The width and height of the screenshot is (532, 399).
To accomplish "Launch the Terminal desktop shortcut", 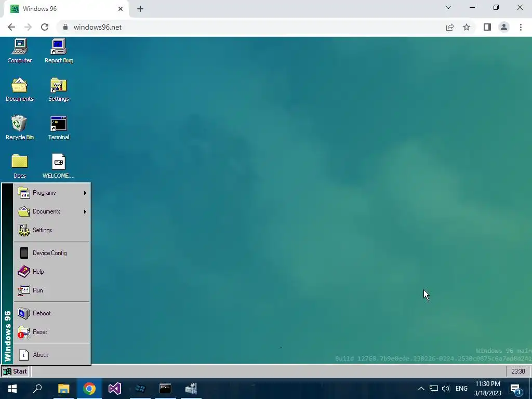I will pos(58,128).
